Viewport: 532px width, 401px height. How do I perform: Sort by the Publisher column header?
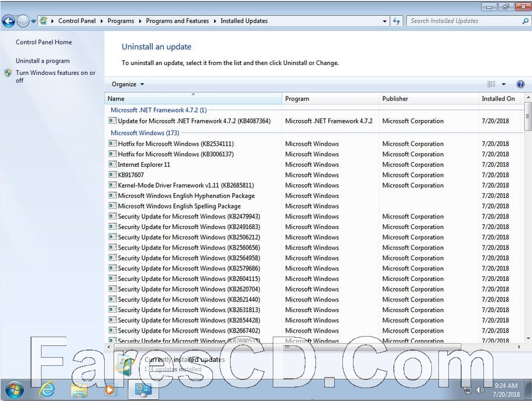(428, 99)
